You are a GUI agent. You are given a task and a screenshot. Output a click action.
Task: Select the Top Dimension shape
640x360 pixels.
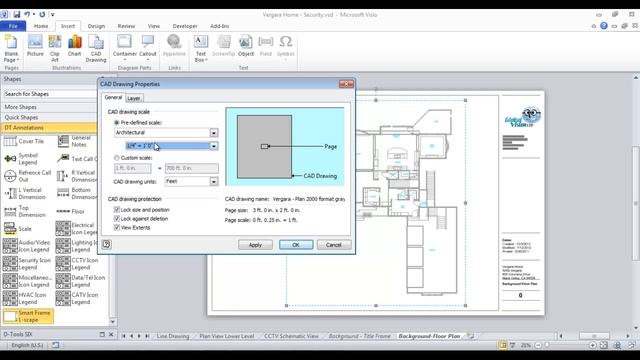tap(25, 211)
